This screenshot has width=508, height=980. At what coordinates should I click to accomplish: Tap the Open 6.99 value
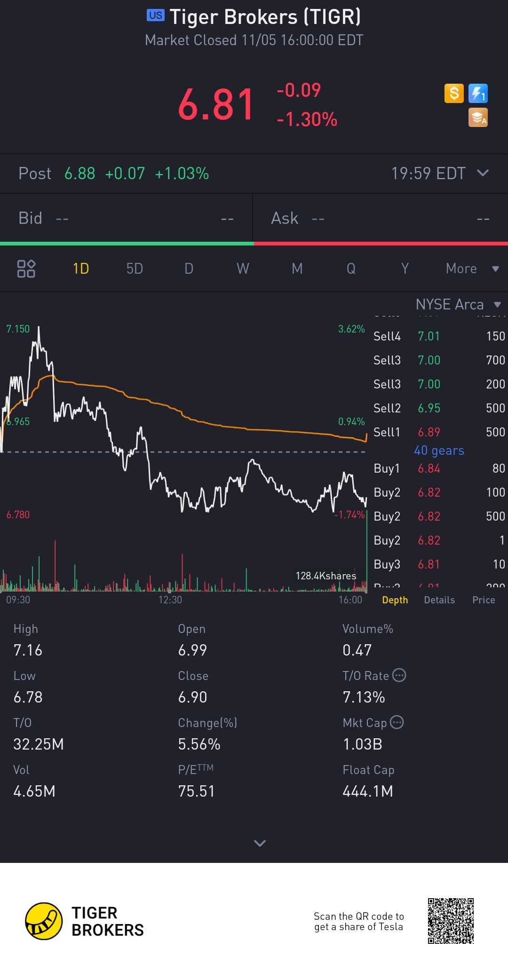(192, 650)
